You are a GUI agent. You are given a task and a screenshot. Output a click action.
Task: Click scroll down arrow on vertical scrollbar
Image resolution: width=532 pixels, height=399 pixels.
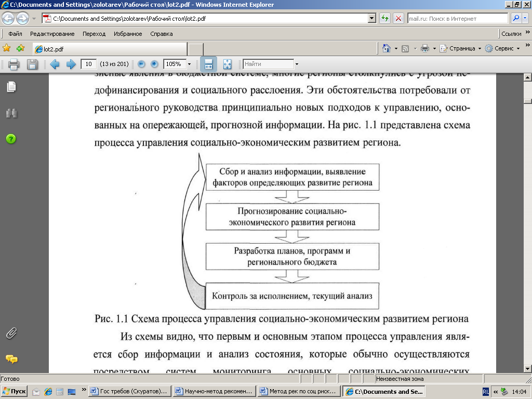(x=527, y=368)
